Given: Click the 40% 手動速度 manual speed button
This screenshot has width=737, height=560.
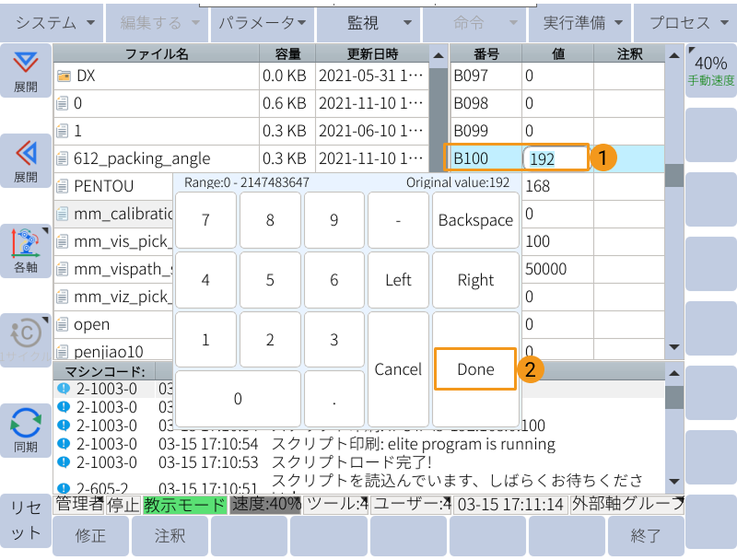Looking at the screenshot, I should tap(710, 68).
